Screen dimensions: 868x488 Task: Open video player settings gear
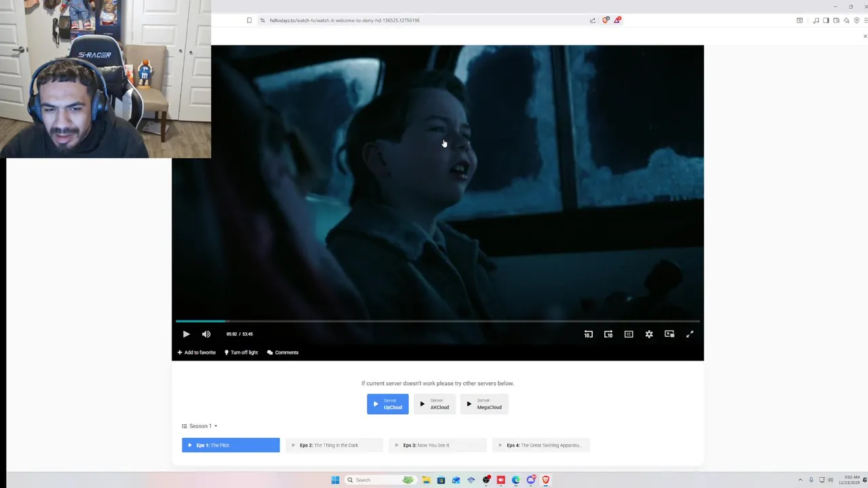[x=649, y=334]
